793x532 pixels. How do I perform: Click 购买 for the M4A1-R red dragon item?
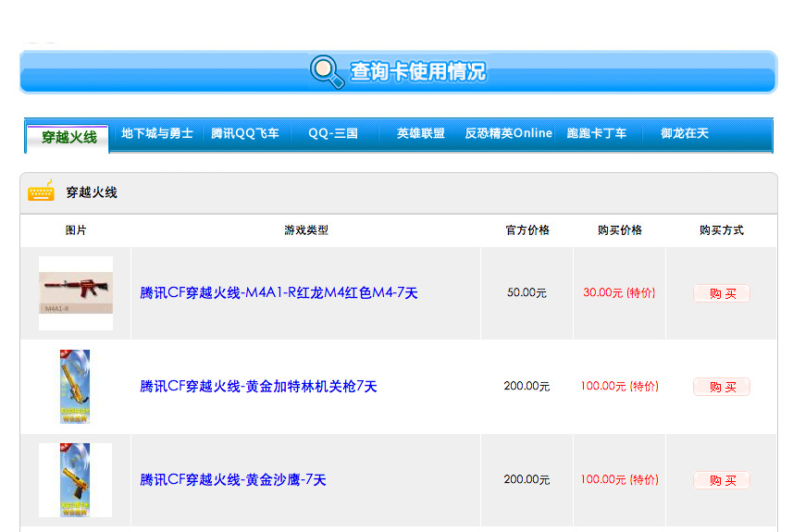[721, 293]
